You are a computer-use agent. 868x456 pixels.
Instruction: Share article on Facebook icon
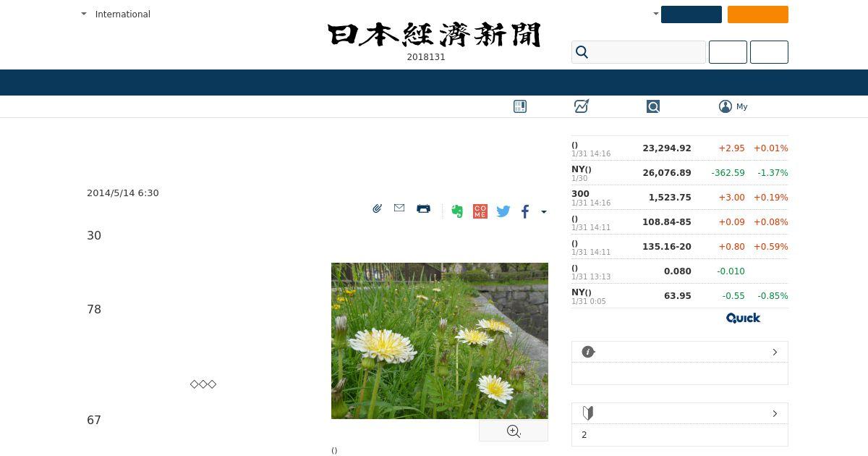(x=525, y=211)
